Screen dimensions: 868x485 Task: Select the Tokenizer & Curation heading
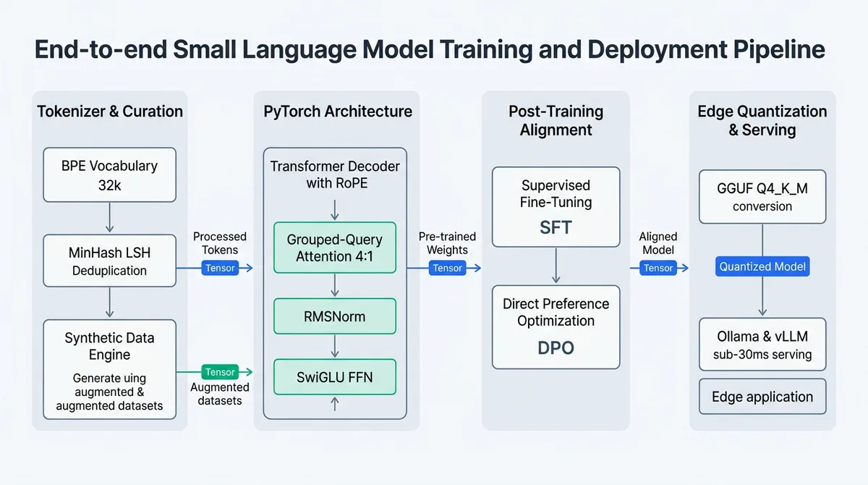click(110, 111)
